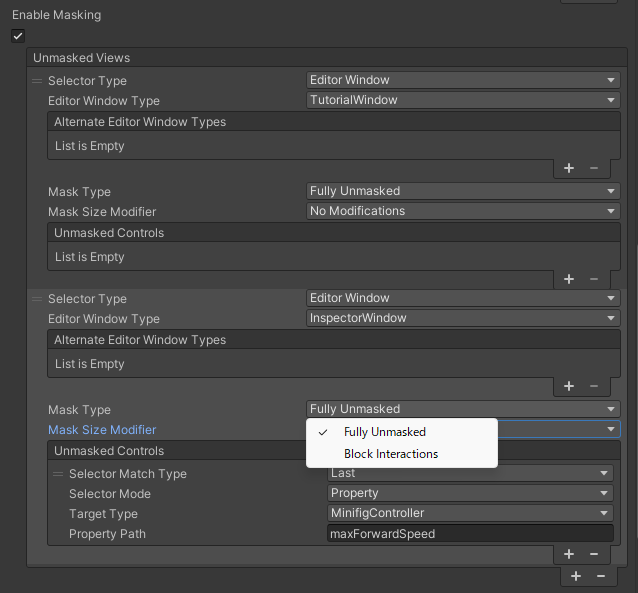The image size is (638, 593).
Task: Click the Selector Mode label
Action: pos(110,494)
